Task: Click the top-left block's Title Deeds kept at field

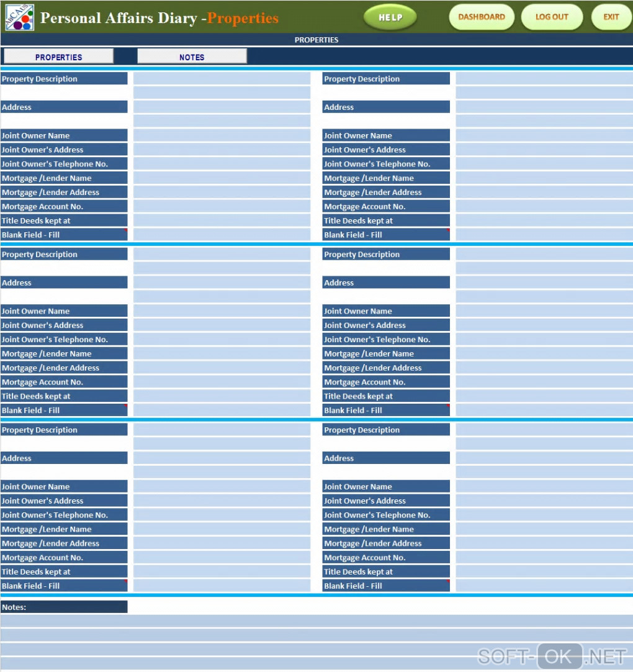Action: click(x=222, y=220)
